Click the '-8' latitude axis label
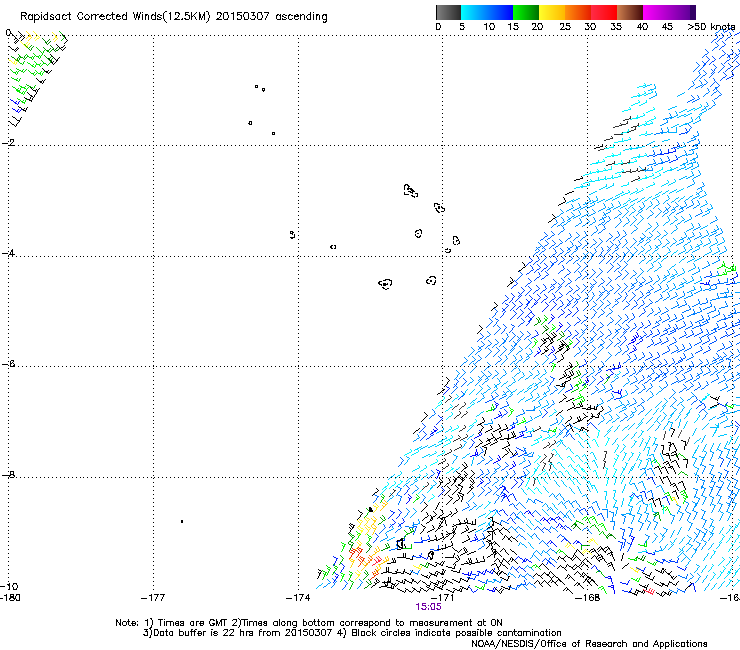This screenshot has width=740, height=650. 8,475
